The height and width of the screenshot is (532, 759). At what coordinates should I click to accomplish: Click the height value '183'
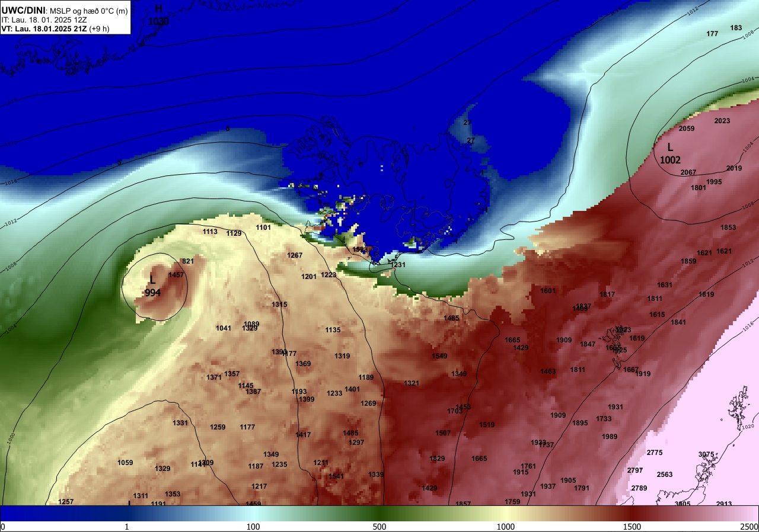coord(736,28)
